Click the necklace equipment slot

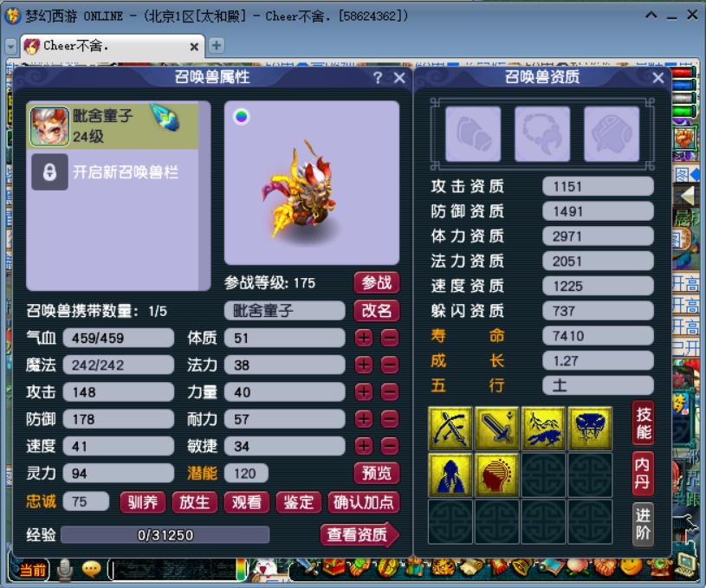click(x=542, y=133)
